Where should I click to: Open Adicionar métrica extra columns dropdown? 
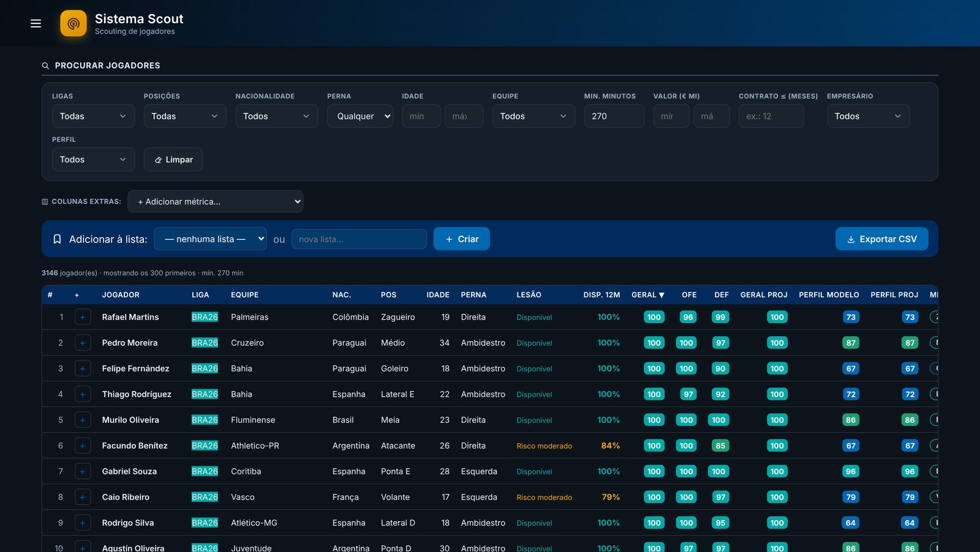(215, 201)
